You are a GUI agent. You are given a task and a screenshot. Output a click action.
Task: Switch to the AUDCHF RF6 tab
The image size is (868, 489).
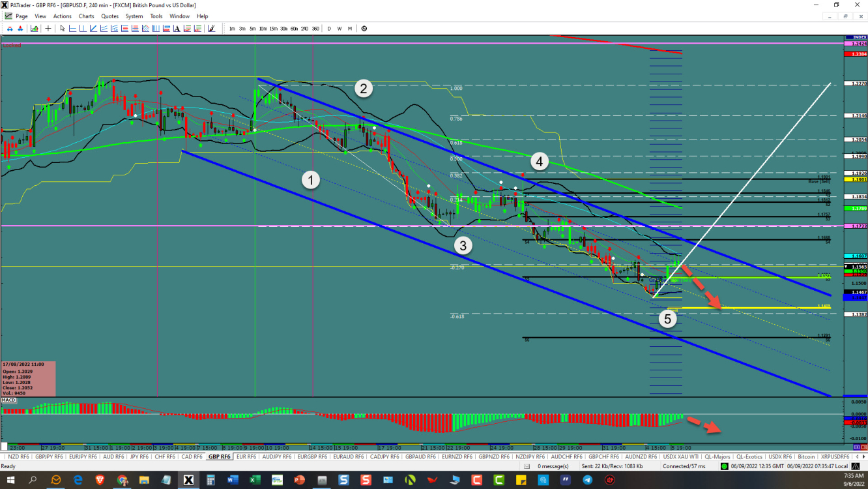coord(567,456)
